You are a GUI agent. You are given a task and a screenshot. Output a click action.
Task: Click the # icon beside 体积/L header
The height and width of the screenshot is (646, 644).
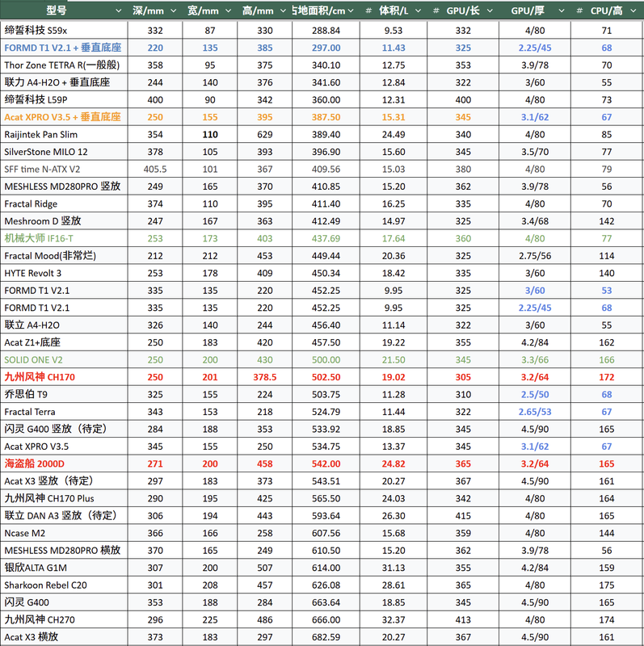(x=368, y=10)
